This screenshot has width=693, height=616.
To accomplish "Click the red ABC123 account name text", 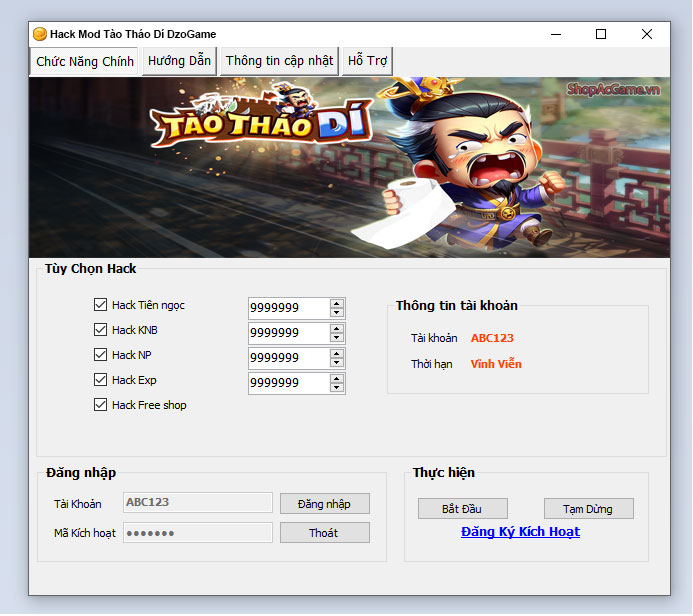I will (x=492, y=338).
